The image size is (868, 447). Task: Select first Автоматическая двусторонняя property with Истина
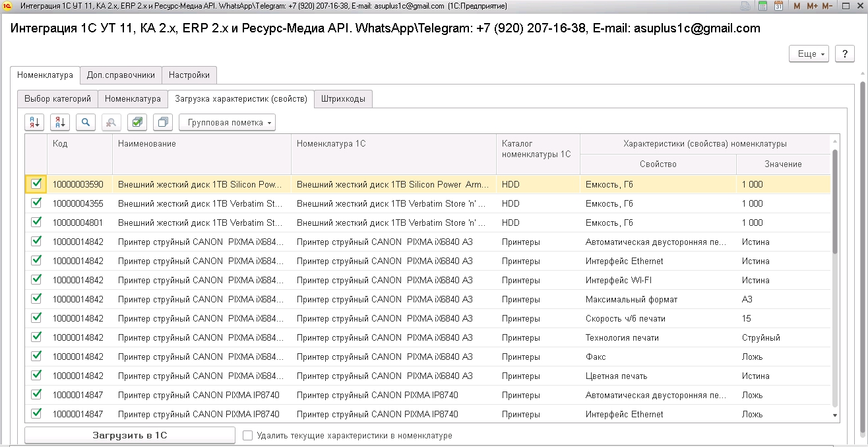[658, 242]
